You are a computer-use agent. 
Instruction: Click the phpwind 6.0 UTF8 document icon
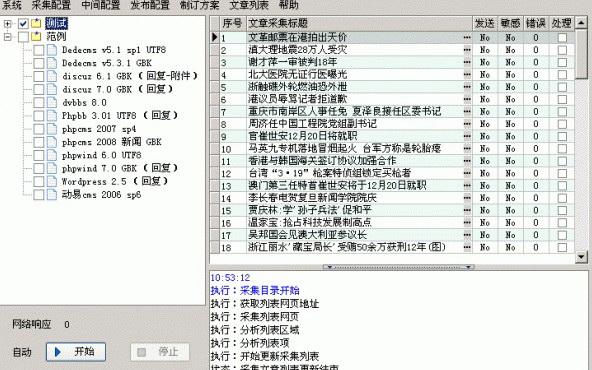52,155
